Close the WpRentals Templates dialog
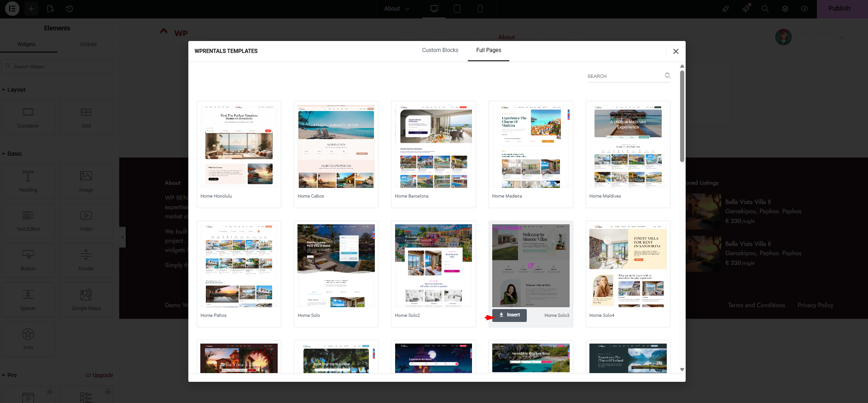Image resolution: width=868 pixels, height=403 pixels. point(676,52)
